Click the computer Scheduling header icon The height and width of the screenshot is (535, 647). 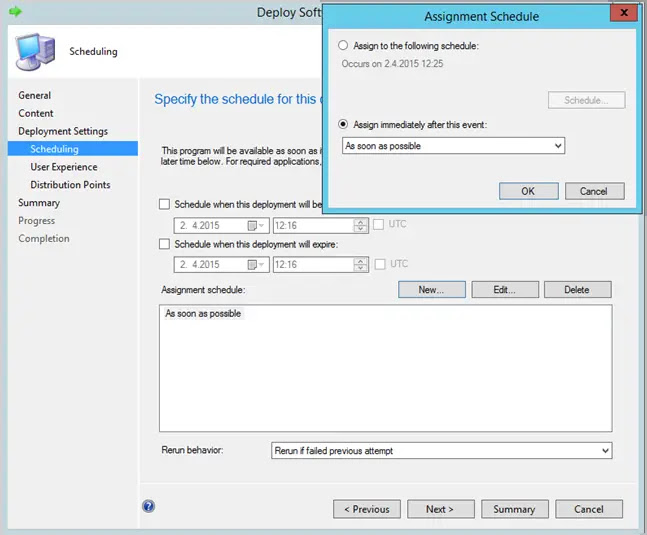pyautogui.click(x=35, y=51)
